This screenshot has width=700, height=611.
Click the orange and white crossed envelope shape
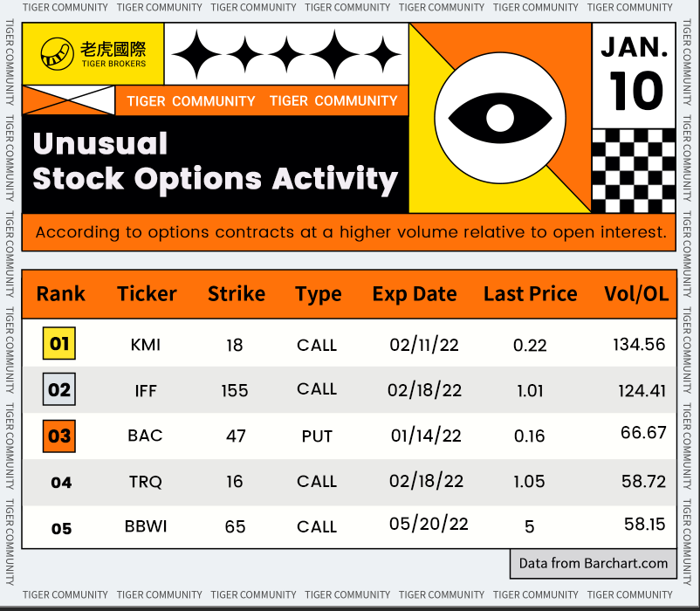tap(69, 100)
